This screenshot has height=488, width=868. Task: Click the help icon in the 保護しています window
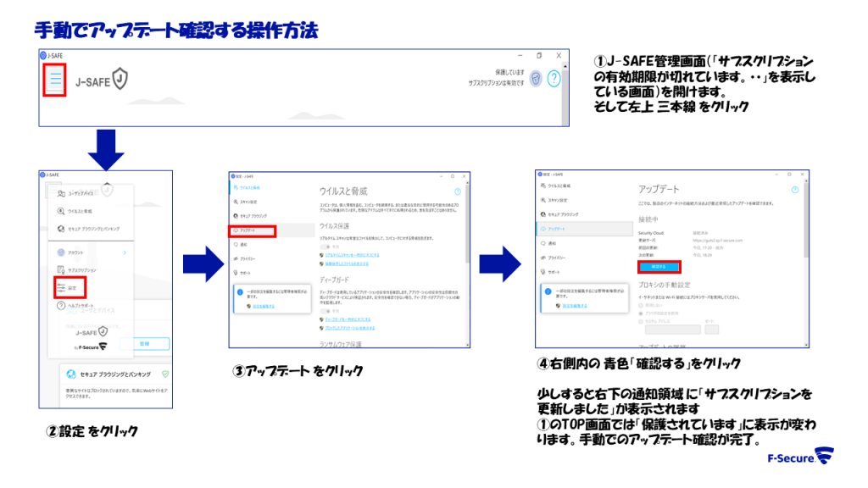tap(554, 79)
